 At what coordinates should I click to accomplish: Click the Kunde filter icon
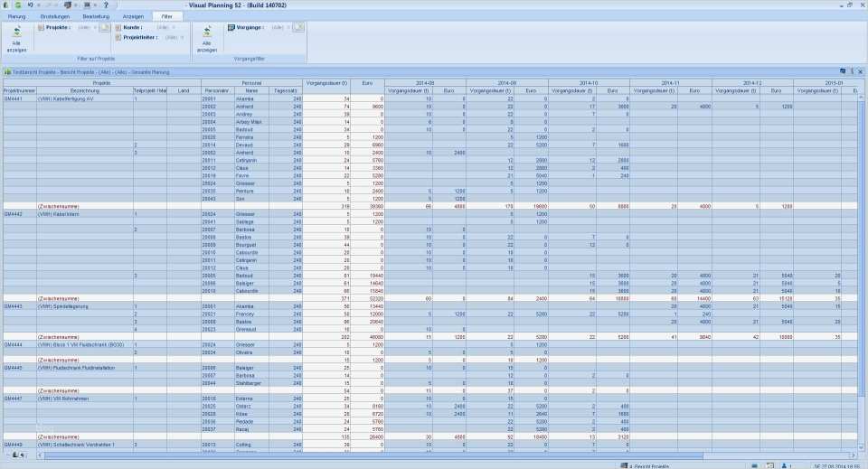pos(118,27)
